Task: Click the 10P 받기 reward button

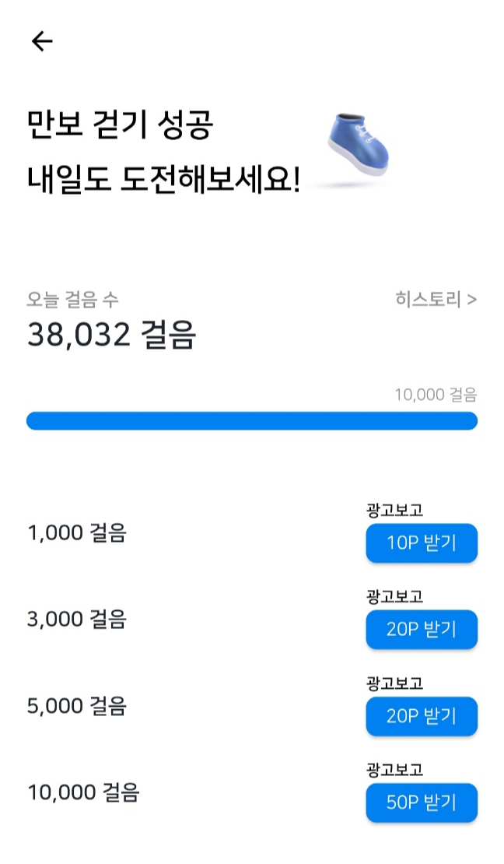Action: [421, 543]
